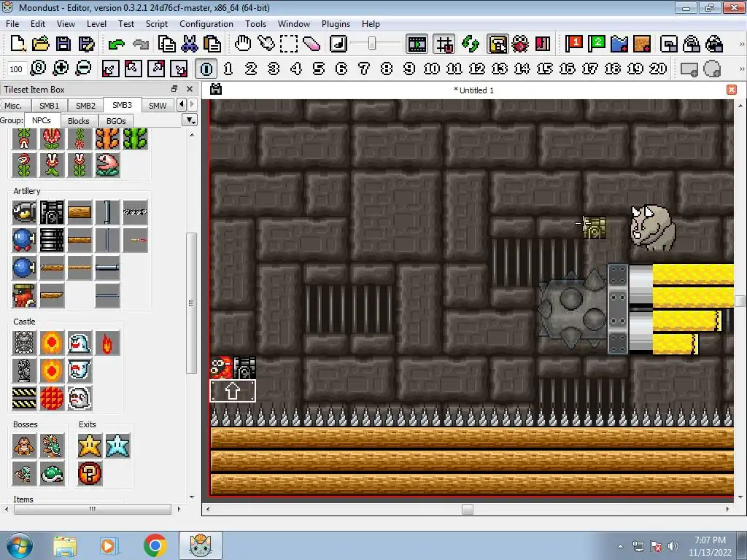This screenshot has width=747, height=560.
Task: Pick the pink Ptooie plant NPC thumbnail
Action: (x=108, y=166)
